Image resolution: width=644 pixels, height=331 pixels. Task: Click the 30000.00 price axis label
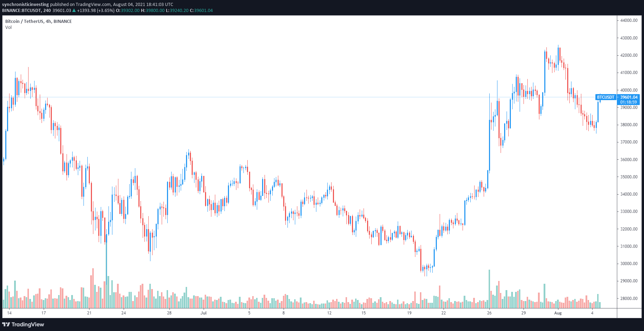[x=629, y=264]
